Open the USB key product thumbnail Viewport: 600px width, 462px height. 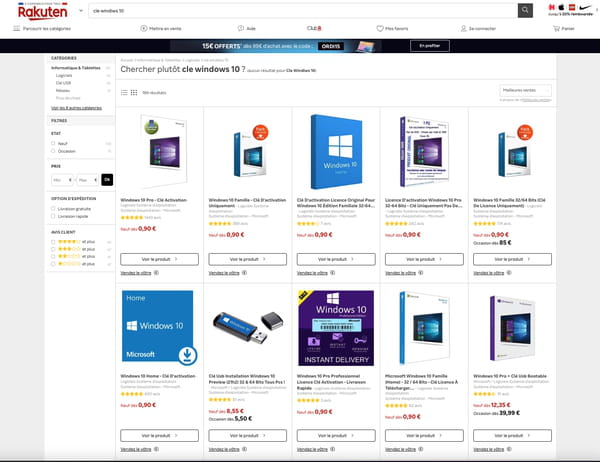pos(248,327)
